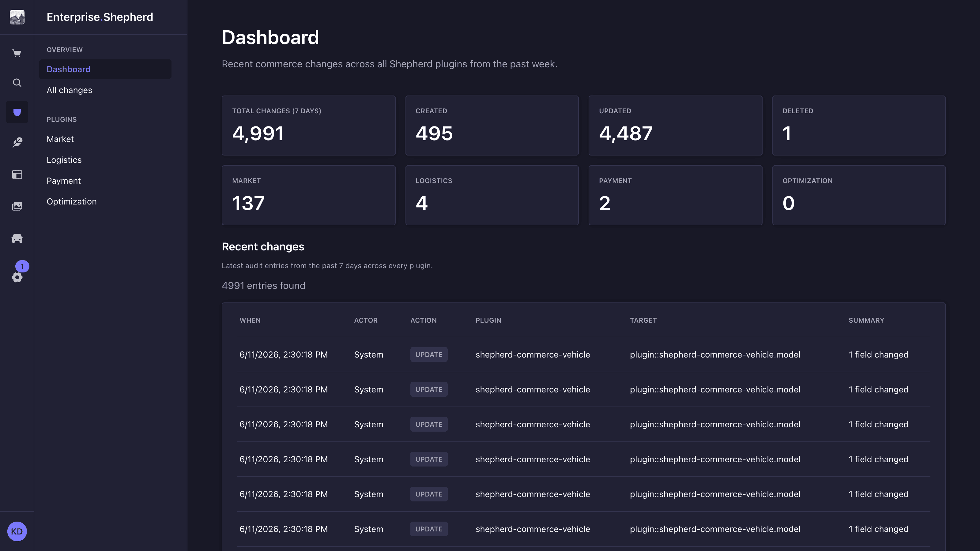Screen dimensions: 980x551
Task: Click the Optimization 0 card
Action: coord(859,196)
